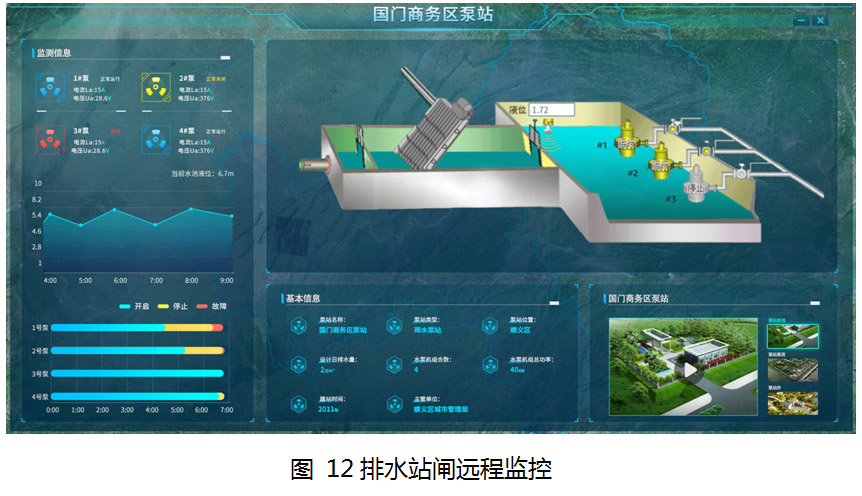Collapse the 基本信息 panel
The image size is (862, 496).
click(554, 301)
